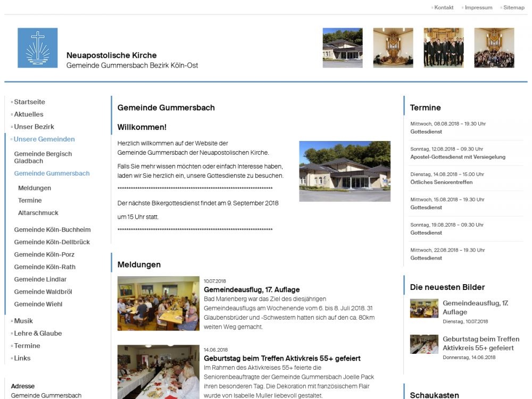The height and width of the screenshot is (399, 532).
Task: Click the Neuapostolische Kirche cross logo
Action: 37,48
